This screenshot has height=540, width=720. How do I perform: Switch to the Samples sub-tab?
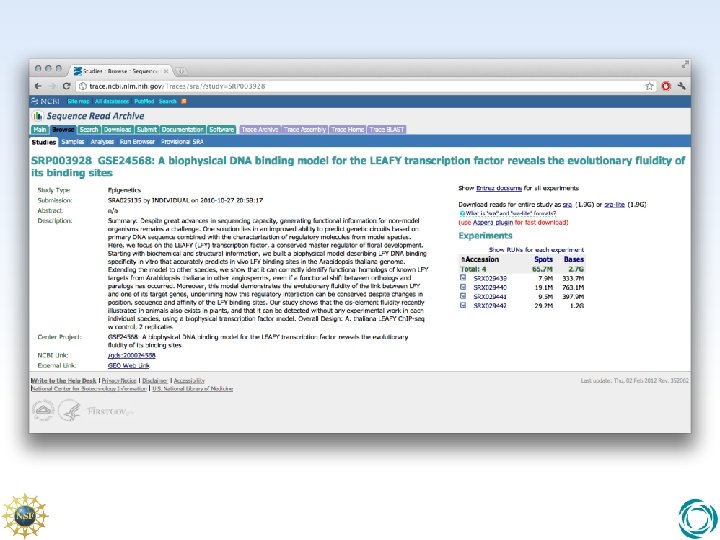coord(73,142)
